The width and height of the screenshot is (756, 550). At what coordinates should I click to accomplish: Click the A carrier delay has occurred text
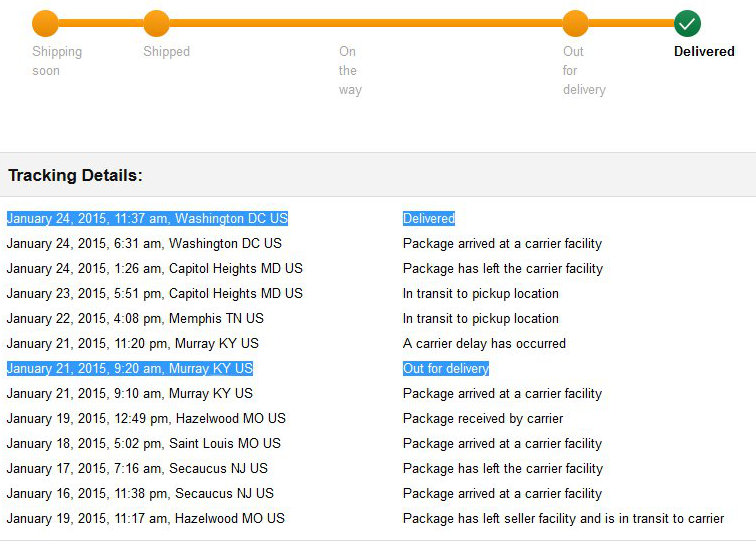(x=484, y=344)
